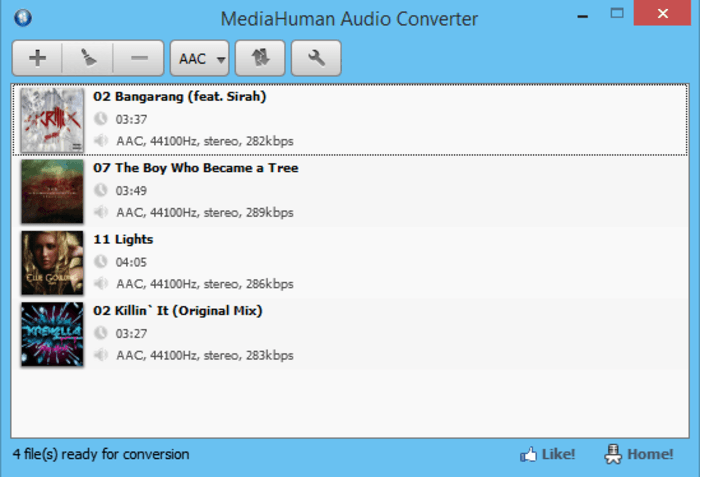The height and width of the screenshot is (479, 702).
Task: Click the Like! thumbs-up link
Action: (x=547, y=455)
